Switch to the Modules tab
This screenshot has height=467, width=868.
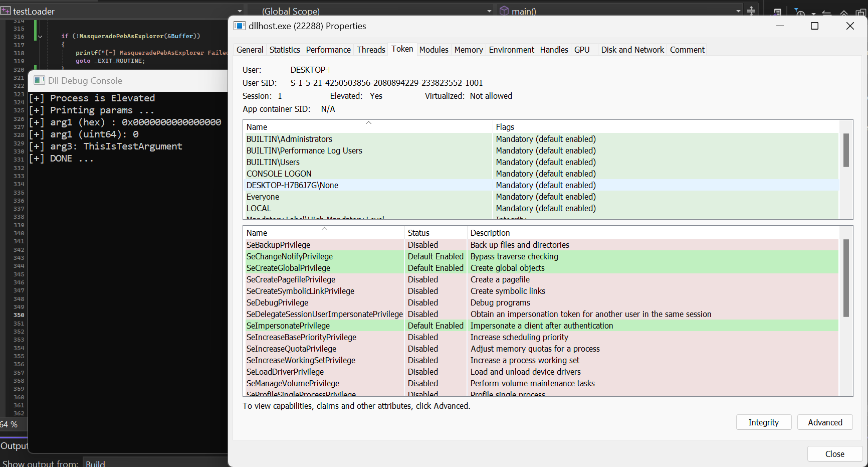pos(433,50)
